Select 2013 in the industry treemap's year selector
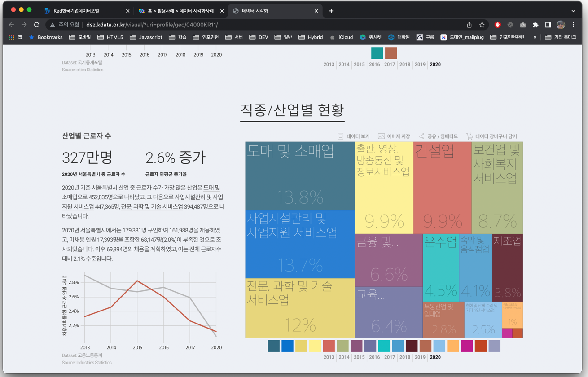Image resolution: width=588 pixels, height=377 pixels. (x=329, y=357)
